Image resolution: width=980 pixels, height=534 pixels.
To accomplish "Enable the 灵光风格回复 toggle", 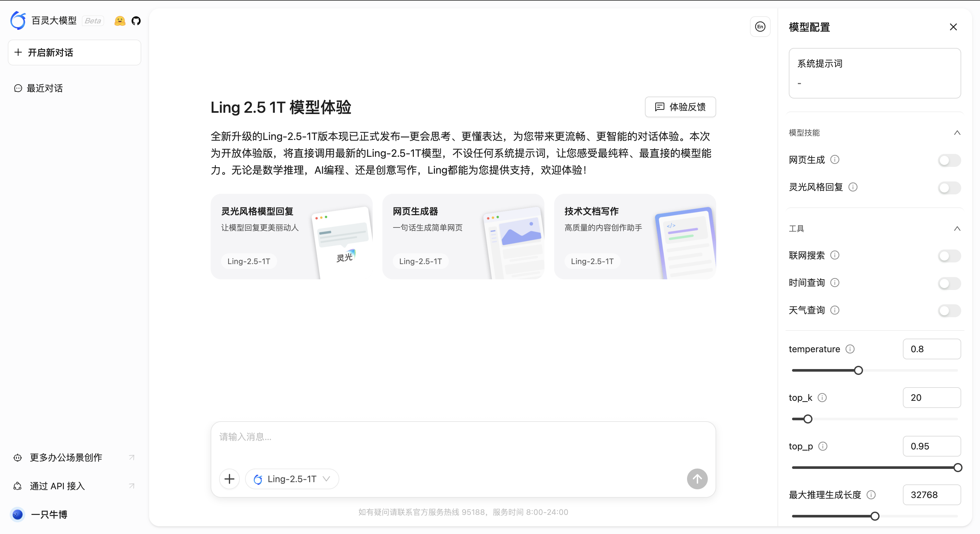I will pyautogui.click(x=949, y=188).
